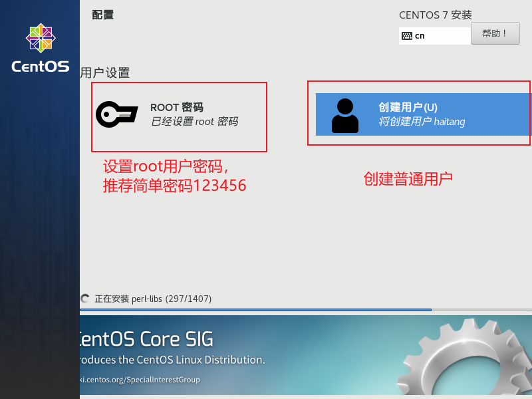Click the keyboard layout icon
The height and width of the screenshot is (399, 532).
coord(407,36)
